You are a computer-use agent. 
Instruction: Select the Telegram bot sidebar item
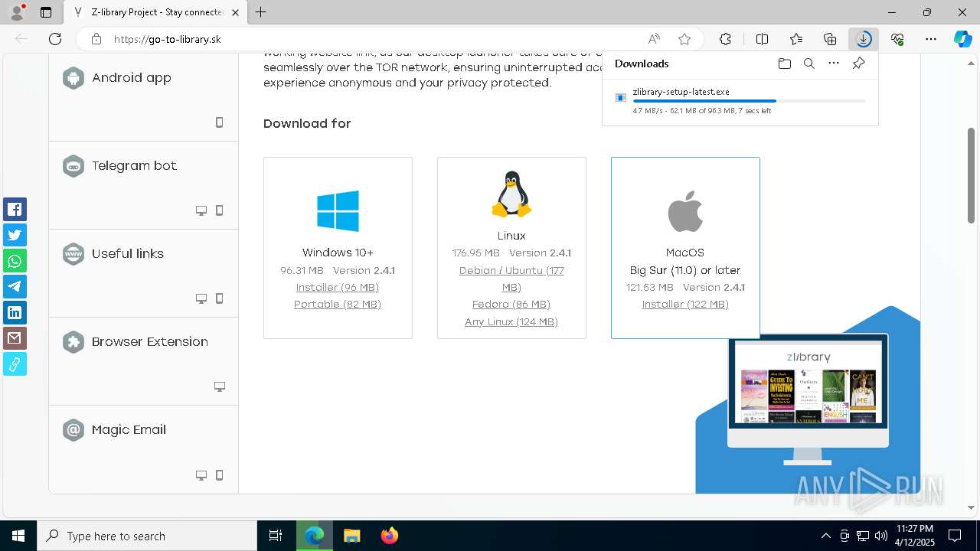click(x=143, y=185)
